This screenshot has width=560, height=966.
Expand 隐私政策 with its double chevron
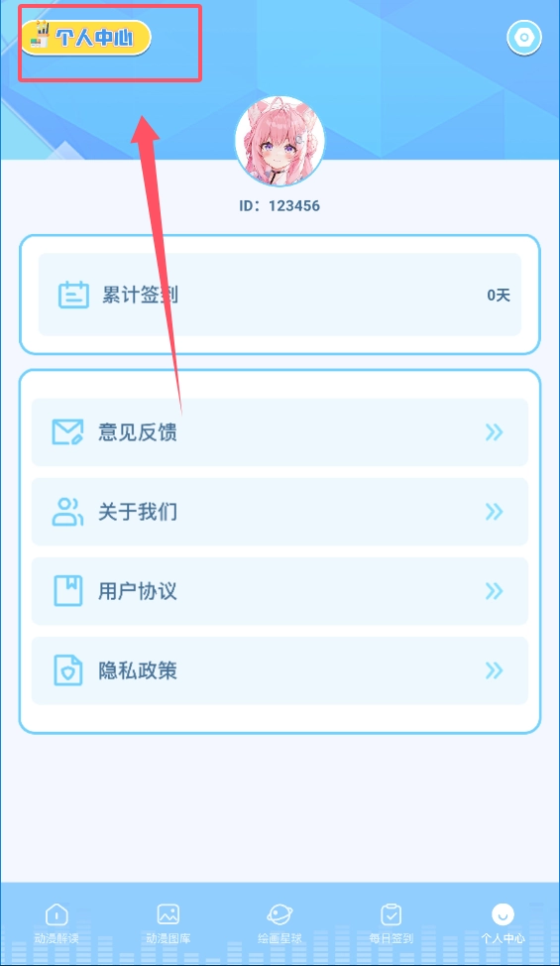click(x=495, y=670)
